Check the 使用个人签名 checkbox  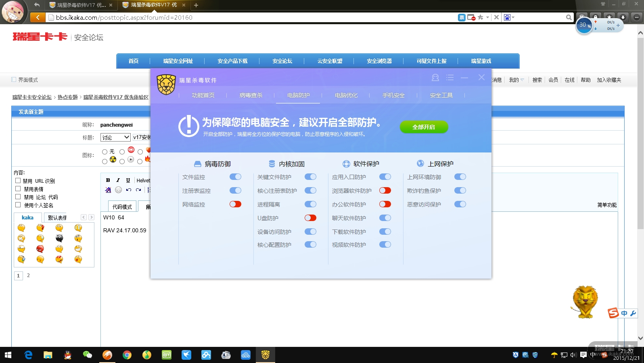point(18,205)
